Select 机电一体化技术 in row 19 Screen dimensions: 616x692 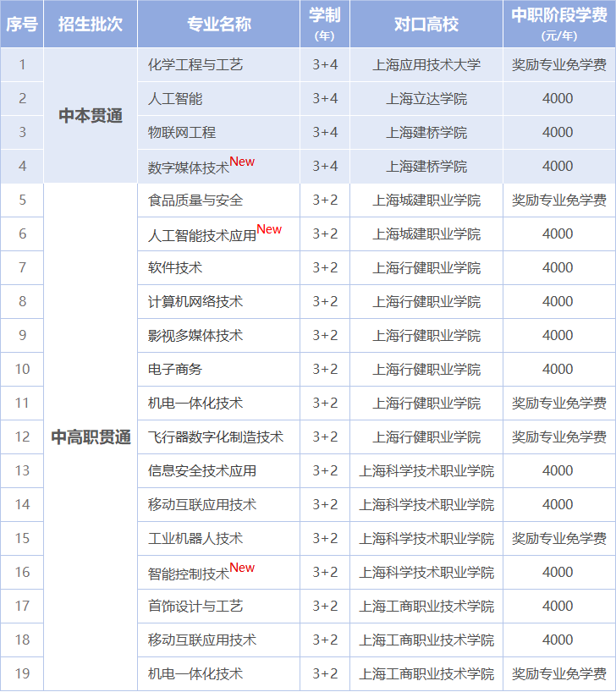[x=218, y=674]
